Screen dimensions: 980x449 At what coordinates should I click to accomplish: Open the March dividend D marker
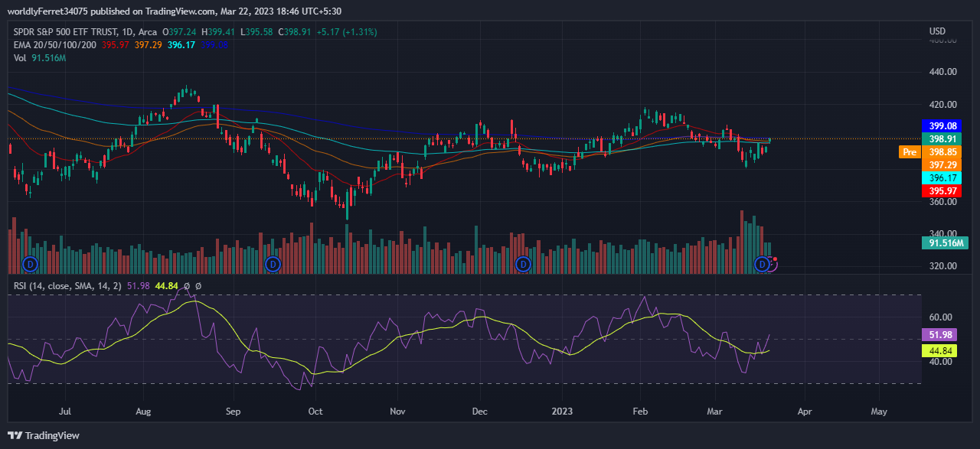pos(762,264)
